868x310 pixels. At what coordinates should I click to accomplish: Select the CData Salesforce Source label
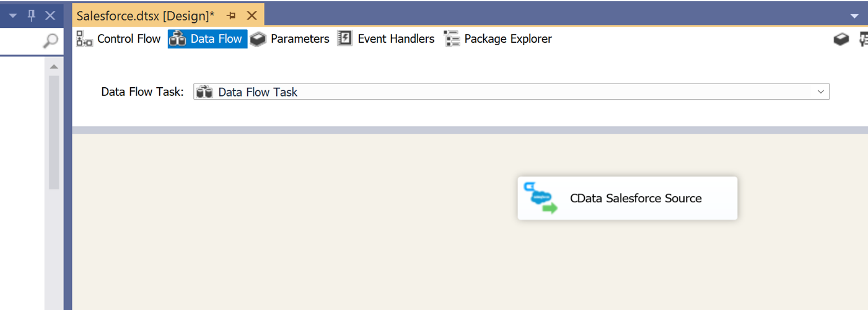pyautogui.click(x=636, y=199)
